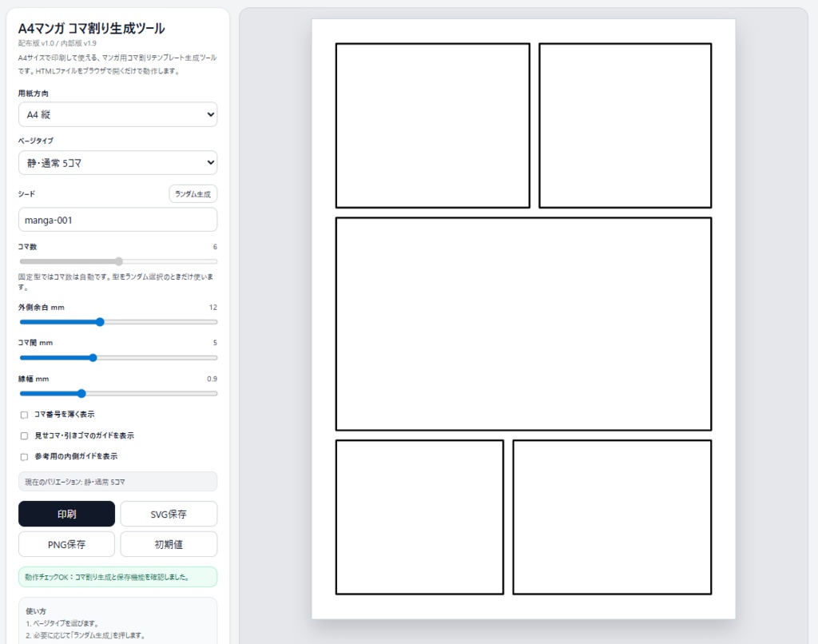
Task: Click the seed input field containing manga-001
Action: 118,220
